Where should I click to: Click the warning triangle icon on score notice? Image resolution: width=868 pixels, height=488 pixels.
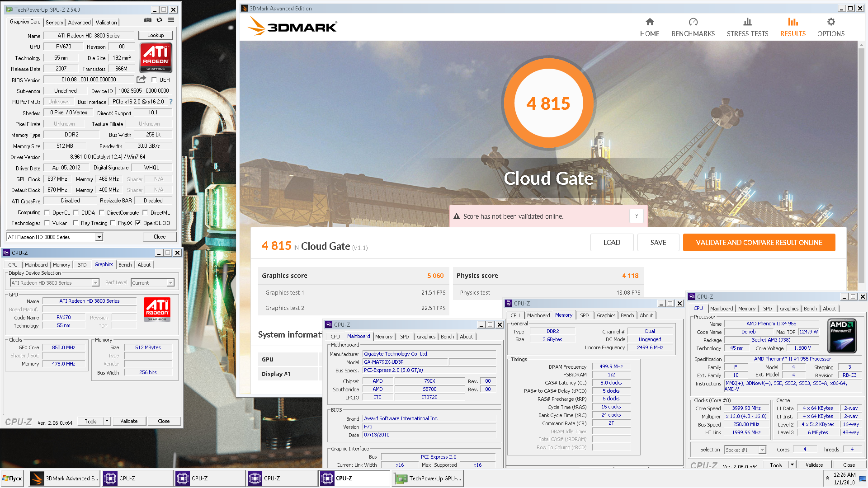pyautogui.click(x=457, y=216)
